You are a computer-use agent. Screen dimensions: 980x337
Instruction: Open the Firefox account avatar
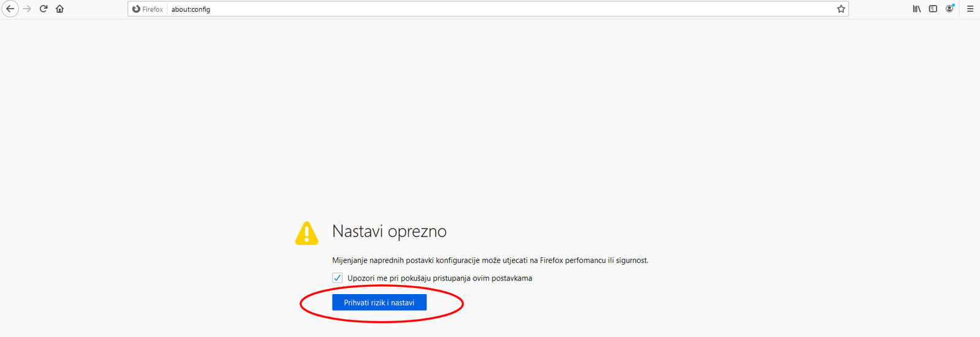click(x=949, y=9)
